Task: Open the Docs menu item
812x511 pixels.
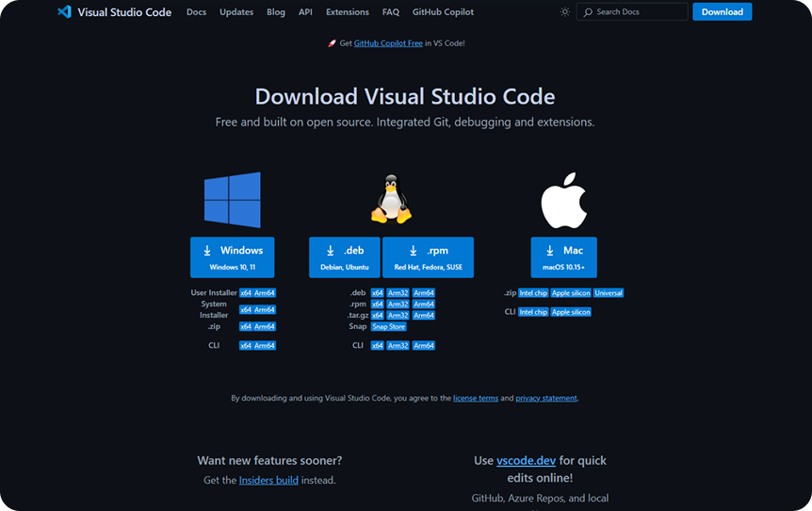Action: pyautogui.click(x=196, y=12)
